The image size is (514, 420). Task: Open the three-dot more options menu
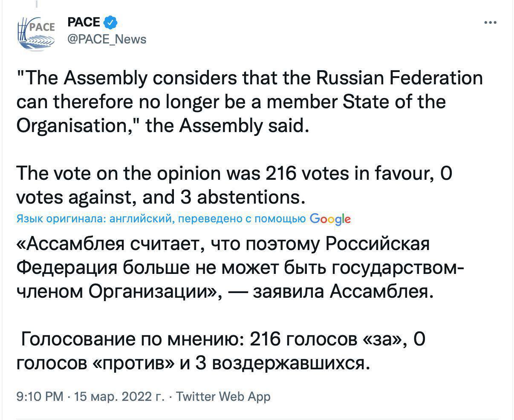(491, 23)
